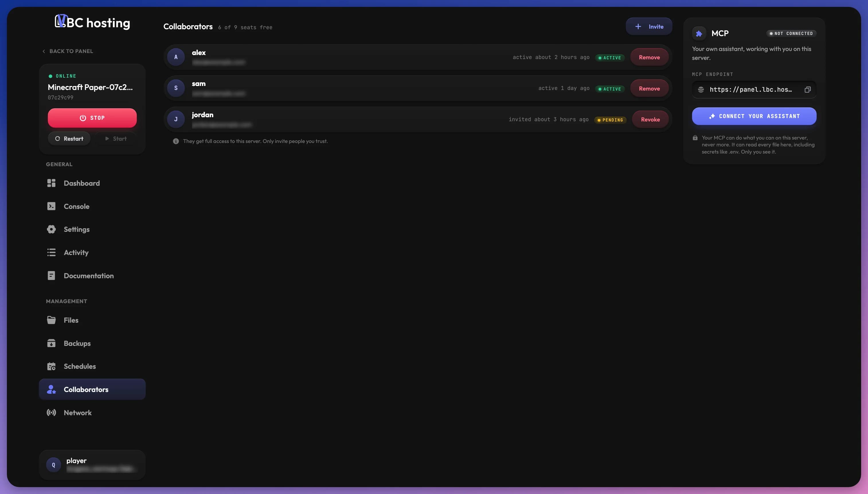Screen dimensions: 868x494
Task: Click the server stack icon in endpoint field
Action: click(x=701, y=90)
